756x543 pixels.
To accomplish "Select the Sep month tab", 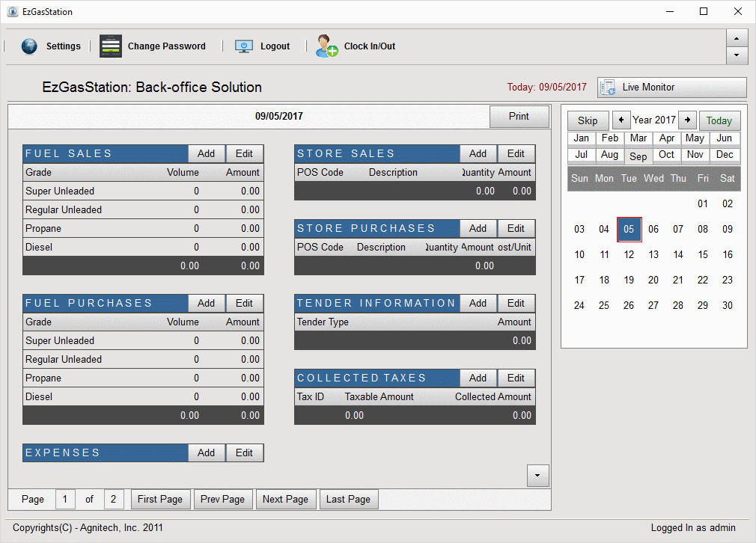I will [638, 156].
